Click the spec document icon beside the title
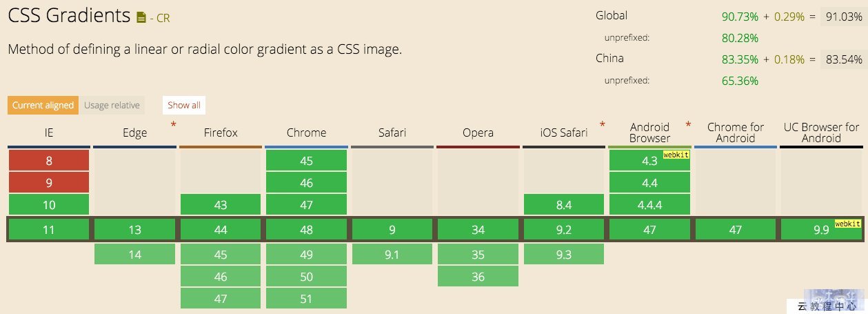 141,17
